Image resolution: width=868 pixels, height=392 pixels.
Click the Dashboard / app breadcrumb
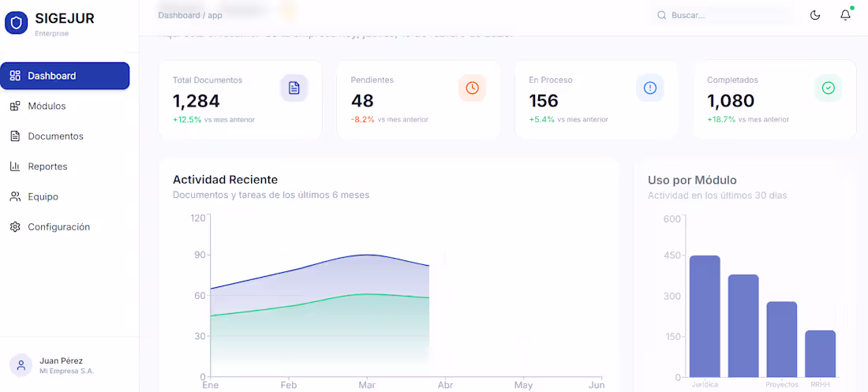pos(190,16)
